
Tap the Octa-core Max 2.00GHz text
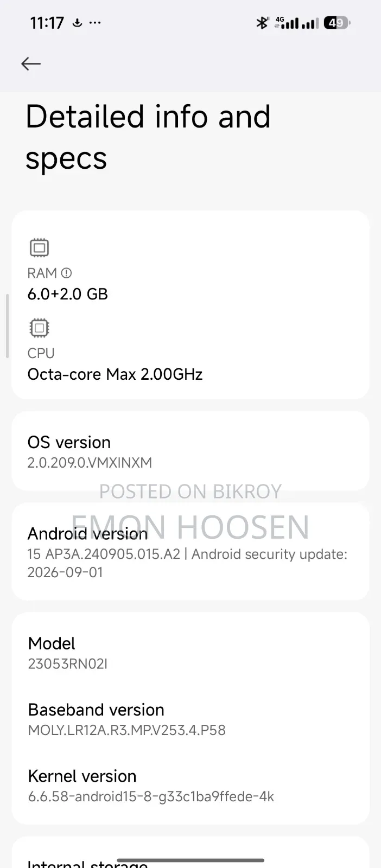click(115, 374)
